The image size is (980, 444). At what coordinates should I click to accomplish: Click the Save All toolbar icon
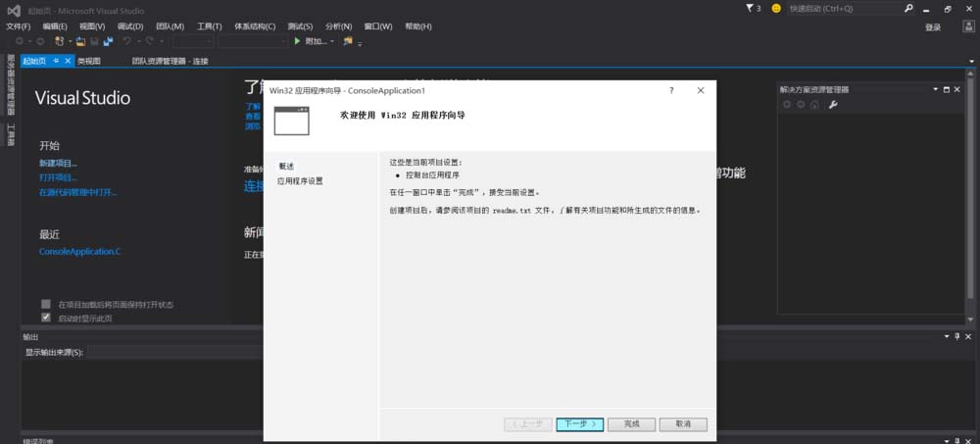pos(108,41)
